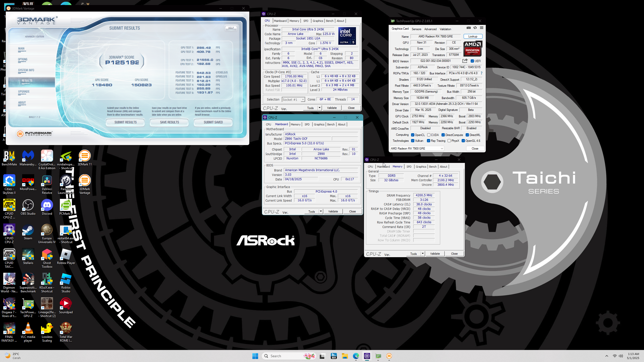Click the Save Results button in Vantage

pos(169,122)
